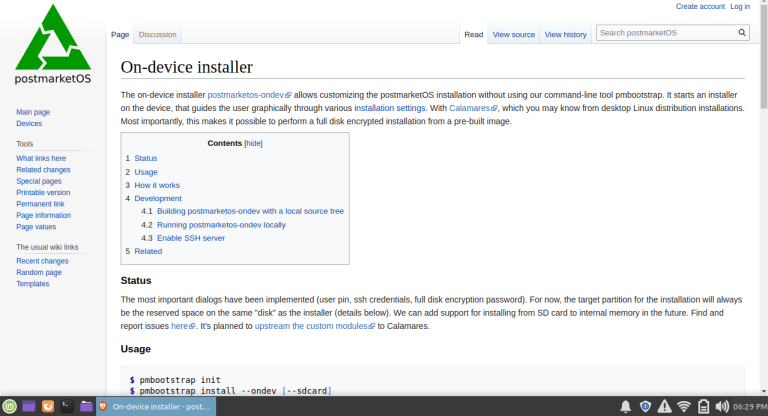Click the 'On-device installer' taskbar window button

pos(156,406)
